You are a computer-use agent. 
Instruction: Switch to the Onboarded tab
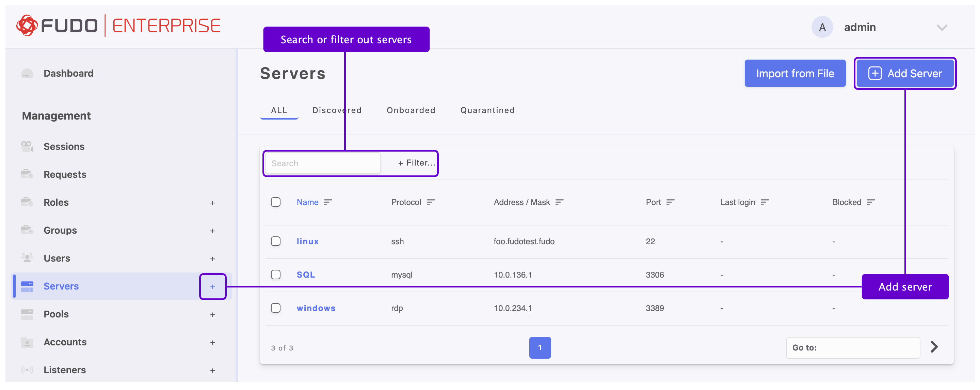coord(411,110)
